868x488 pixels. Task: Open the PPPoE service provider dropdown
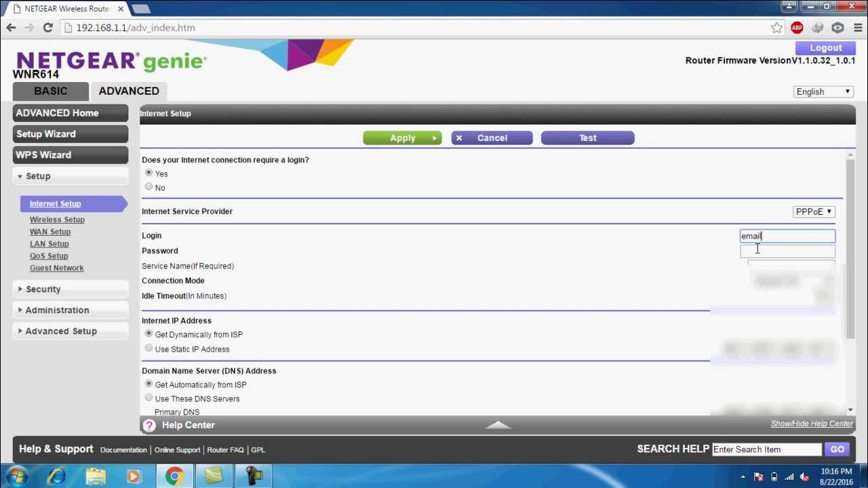coord(814,211)
